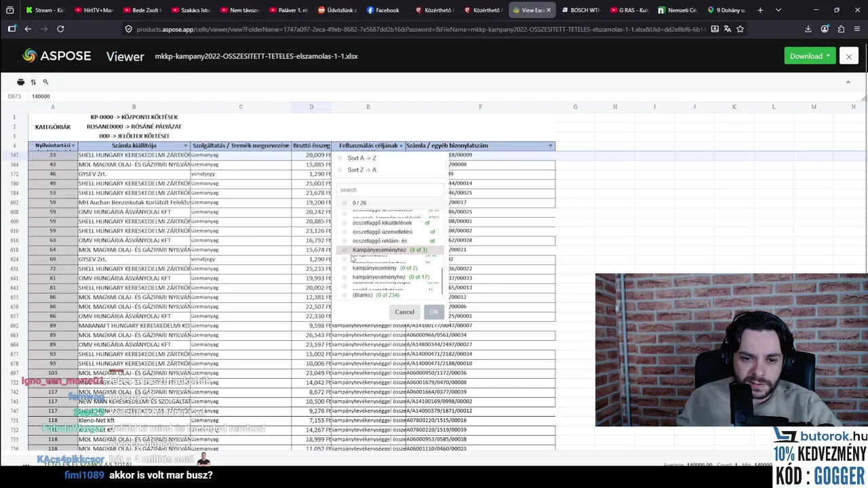Click formula bar value 140000
Viewport: 868px width, 488px height.
click(x=41, y=96)
